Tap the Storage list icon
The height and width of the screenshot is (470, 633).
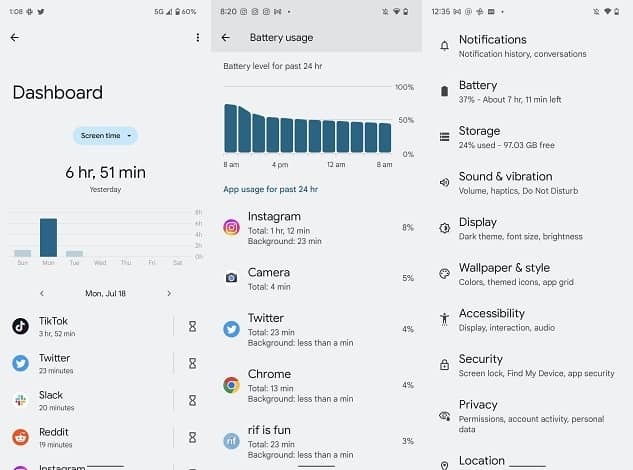444,137
